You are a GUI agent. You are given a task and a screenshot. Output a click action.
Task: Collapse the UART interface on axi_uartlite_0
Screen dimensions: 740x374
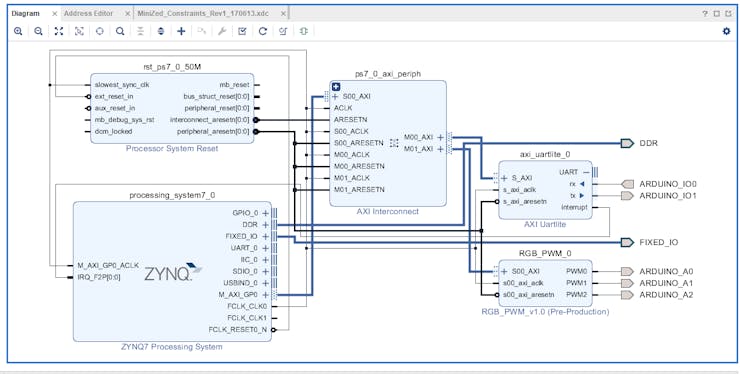[587, 172]
